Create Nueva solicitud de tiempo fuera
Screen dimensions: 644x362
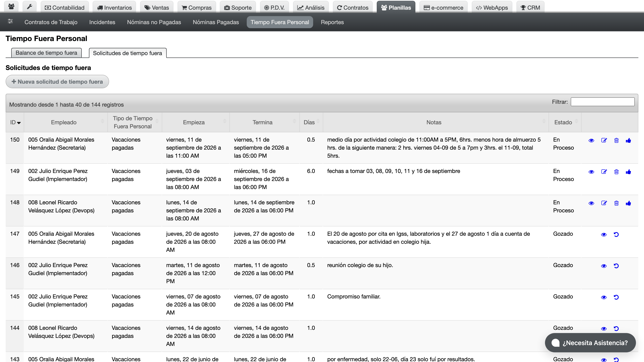pyautogui.click(x=57, y=82)
